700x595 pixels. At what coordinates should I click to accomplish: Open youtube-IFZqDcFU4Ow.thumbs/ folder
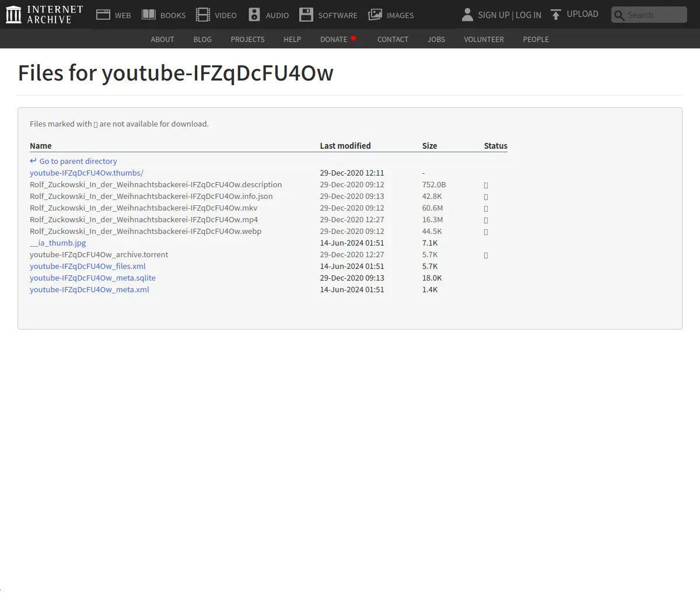pyautogui.click(x=86, y=173)
